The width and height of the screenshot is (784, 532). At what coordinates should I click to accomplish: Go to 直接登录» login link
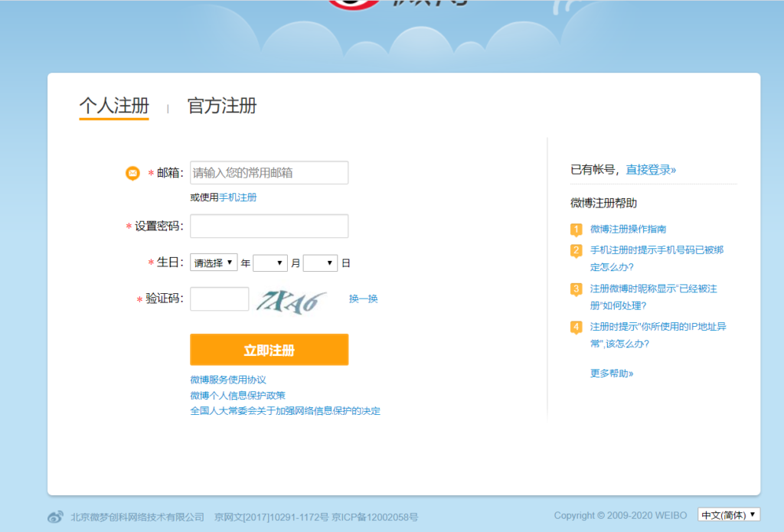click(x=651, y=170)
